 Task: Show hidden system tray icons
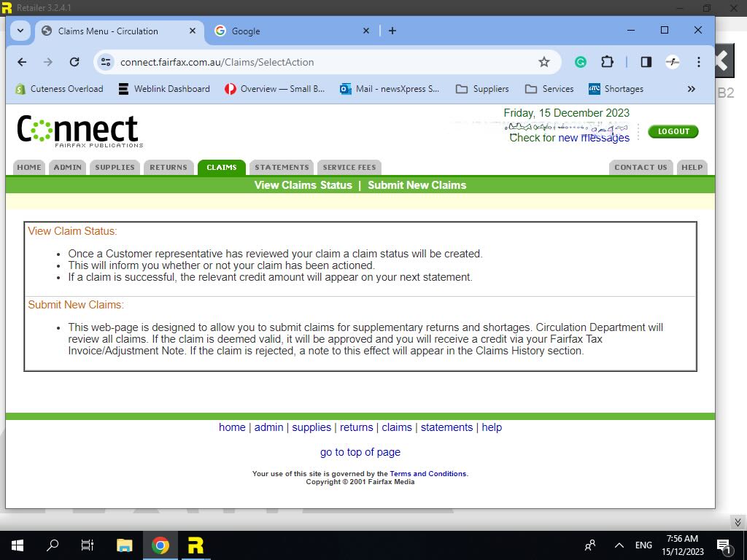(619, 545)
